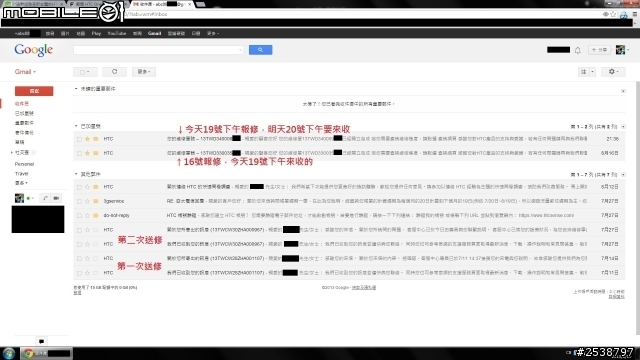
Task: Click the select-all checkbox in toolbar
Action: 83,72
